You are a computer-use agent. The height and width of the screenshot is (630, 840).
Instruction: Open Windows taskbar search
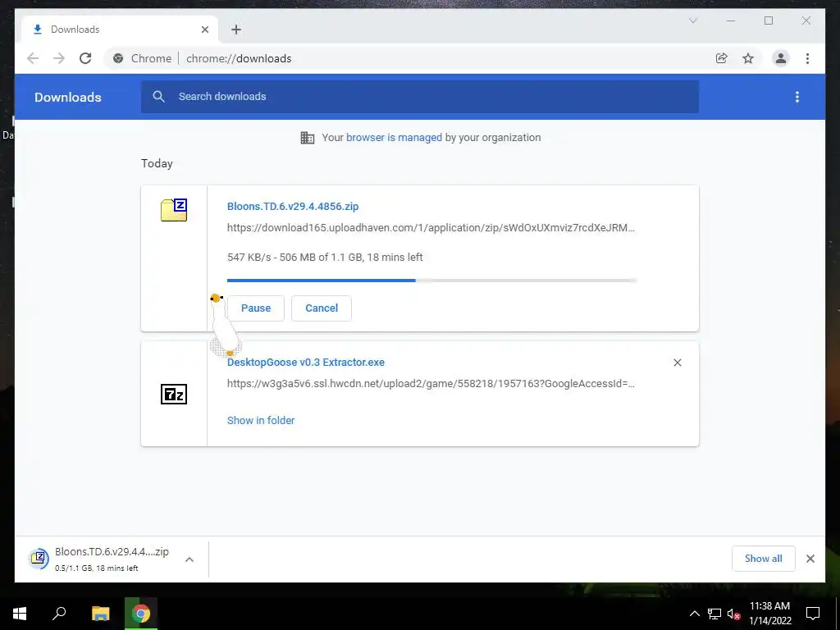[59, 614]
